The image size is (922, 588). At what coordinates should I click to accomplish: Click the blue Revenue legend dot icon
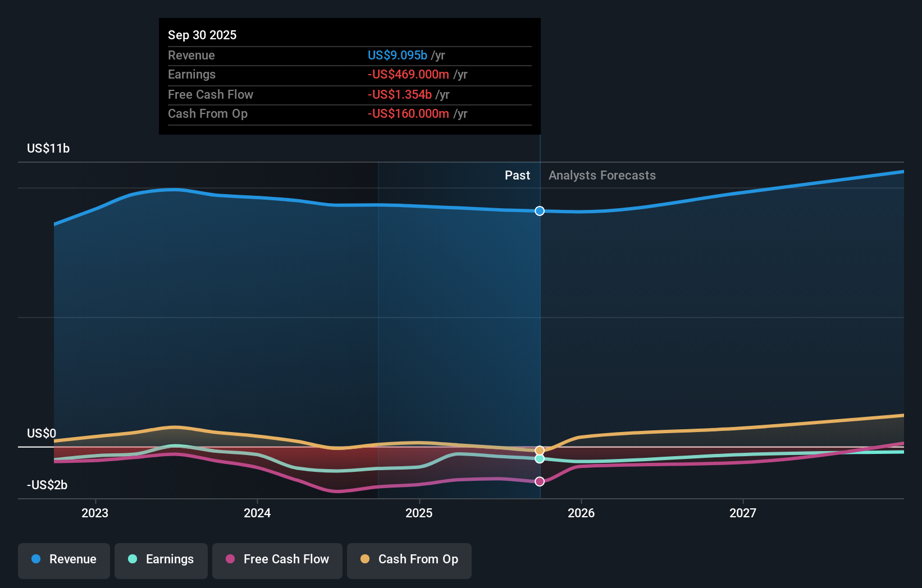click(x=35, y=559)
